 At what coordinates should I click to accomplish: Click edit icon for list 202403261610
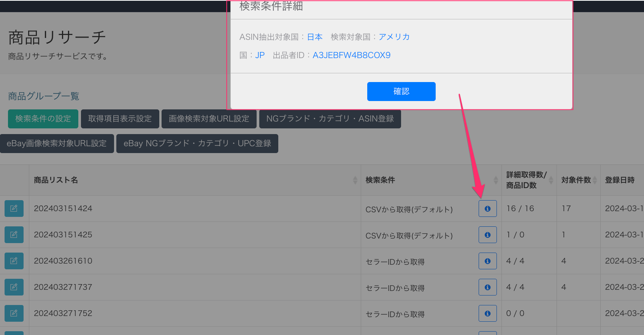pyautogui.click(x=14, y=261)
